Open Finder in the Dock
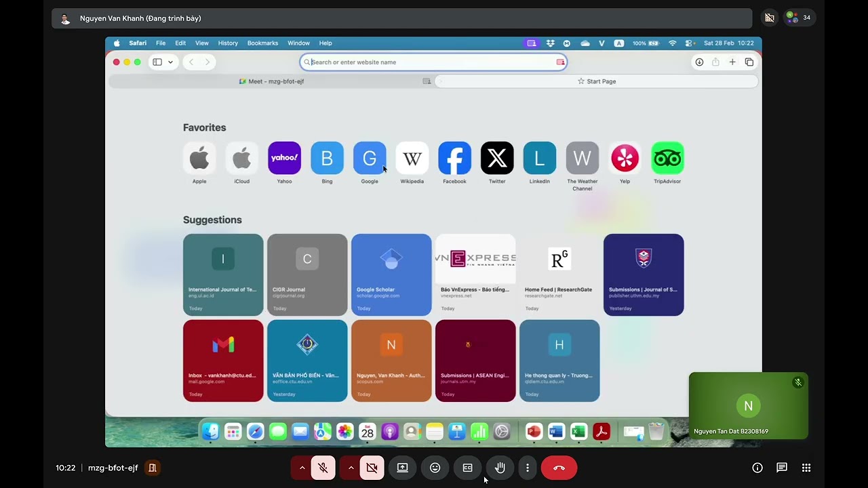 (211, 431)
